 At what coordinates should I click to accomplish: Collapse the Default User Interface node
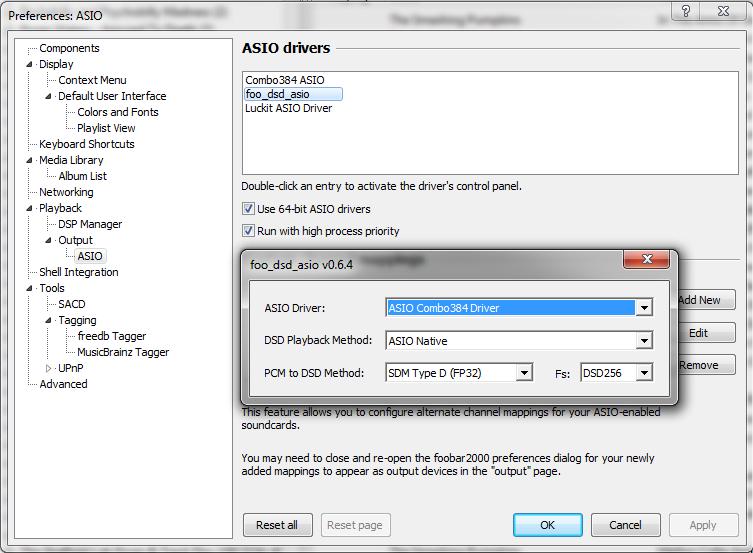tap(48, 96)
